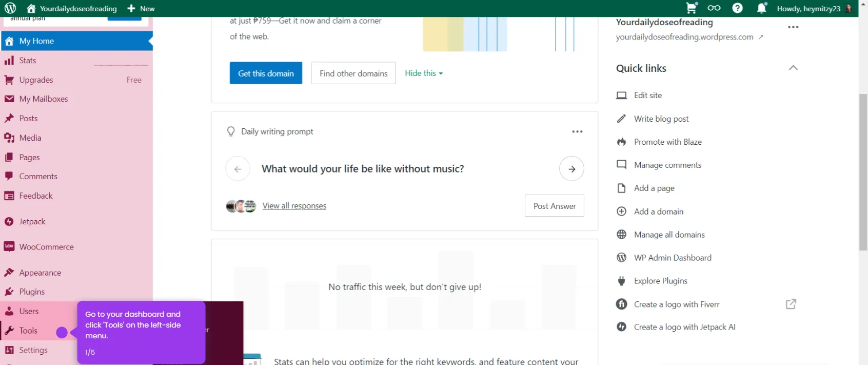Open Daily writing prompt three-dot menu
The height and width of the screenshot is (365, 868).
click(577, 131)
